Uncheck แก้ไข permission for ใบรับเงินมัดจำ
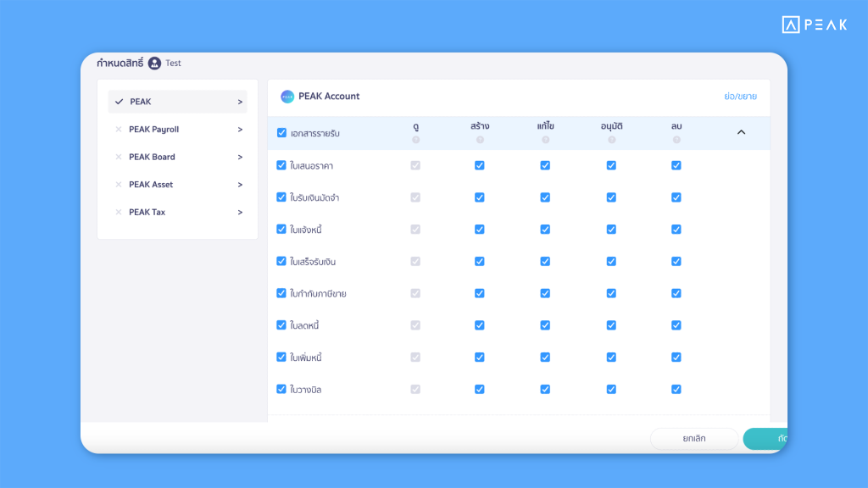868x488 pixels. point(545,197)
